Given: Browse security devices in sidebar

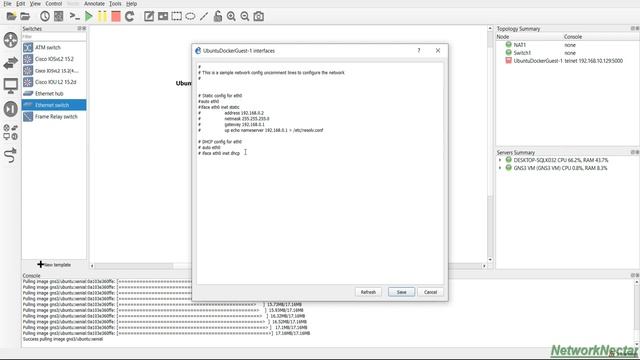Looking at the screenshot, I should tap(11, 109).
